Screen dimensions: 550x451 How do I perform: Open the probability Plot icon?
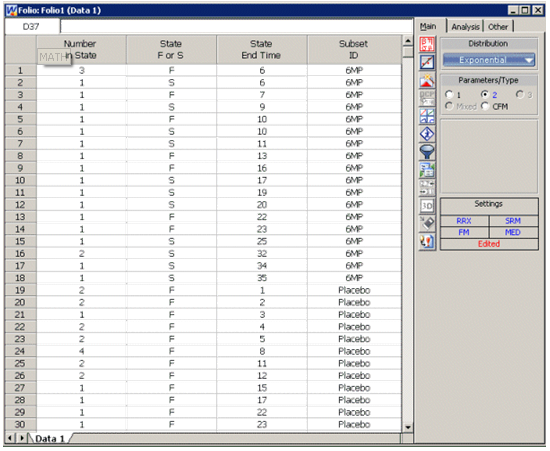[x=427, y=62]
